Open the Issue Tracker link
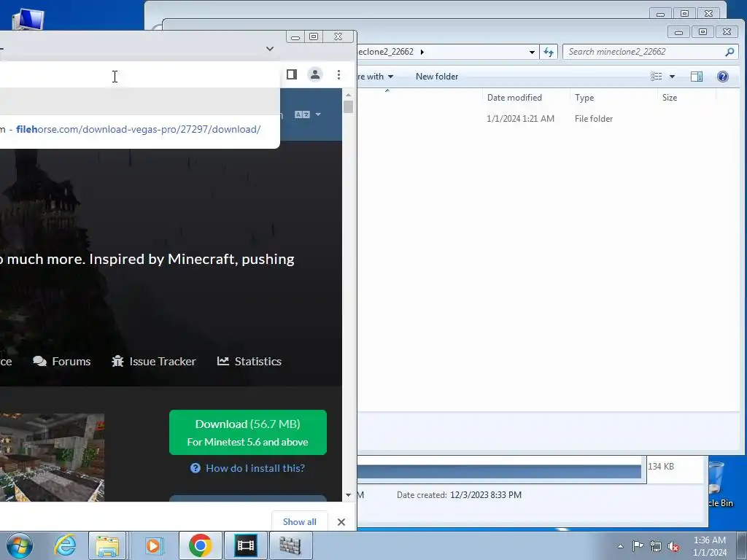Image resolution: width=747 pixels, height=560 pixels. (153, 362)
